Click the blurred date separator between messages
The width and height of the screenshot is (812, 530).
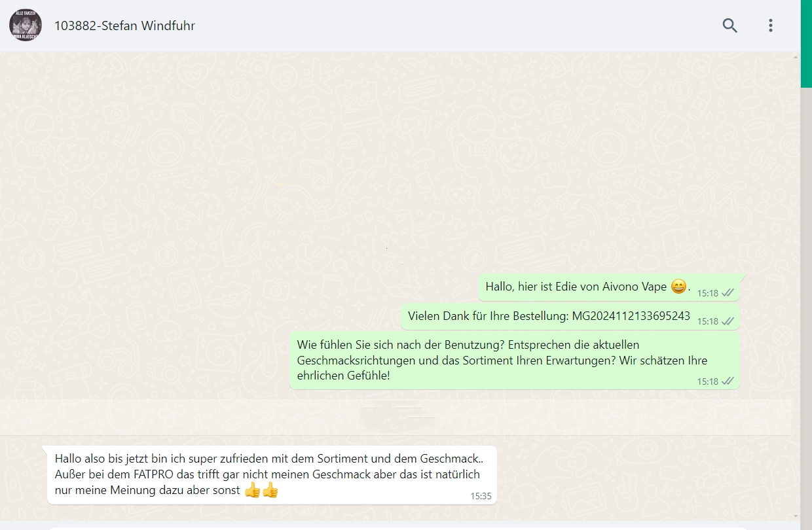coord(398,413)
